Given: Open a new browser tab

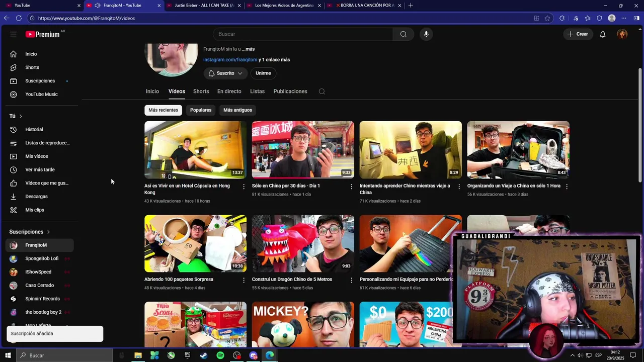Looking at the screenshot, I should coord(411,6).
